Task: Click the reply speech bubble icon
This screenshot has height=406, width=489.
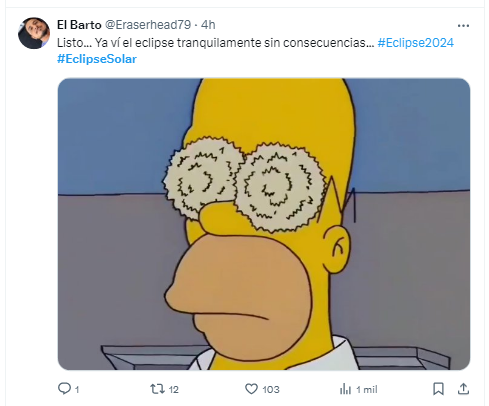Action: pos(64,388)
